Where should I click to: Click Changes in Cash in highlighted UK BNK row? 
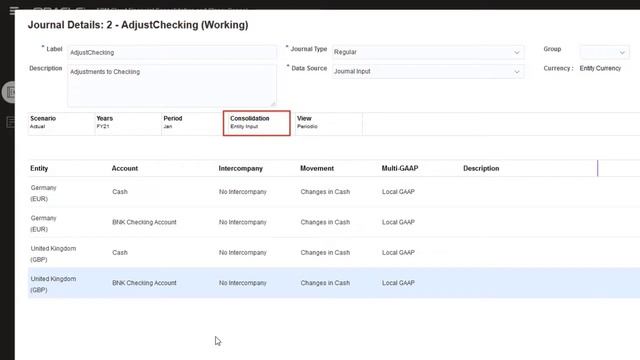(325, 283)
